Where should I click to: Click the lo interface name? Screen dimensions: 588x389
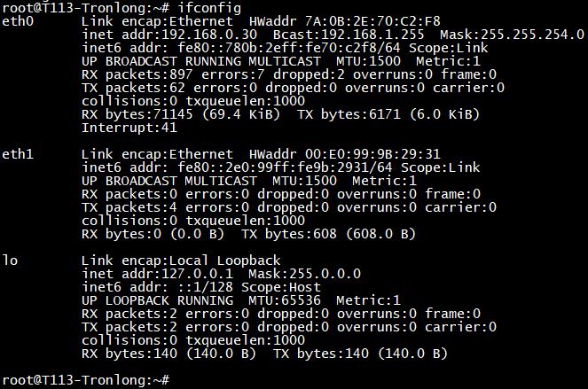tap(10, 260)
